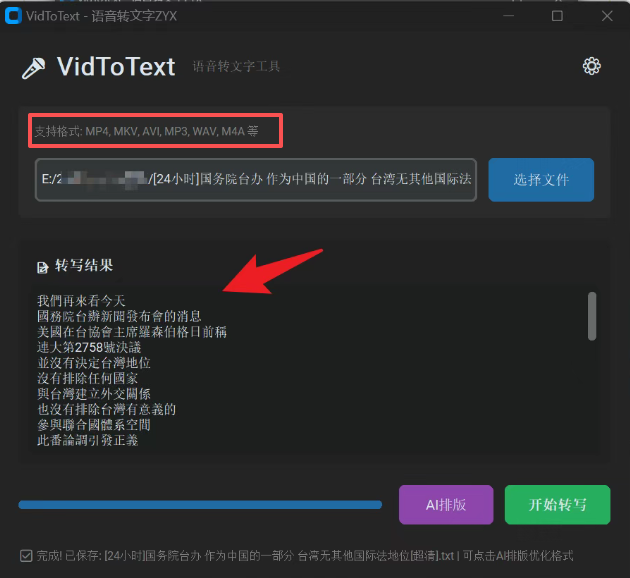Click the microphone logo beside VidToText

(33, 68)
